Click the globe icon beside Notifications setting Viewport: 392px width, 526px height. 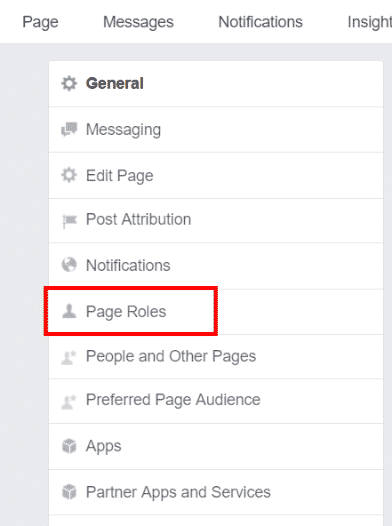point(69,265)
